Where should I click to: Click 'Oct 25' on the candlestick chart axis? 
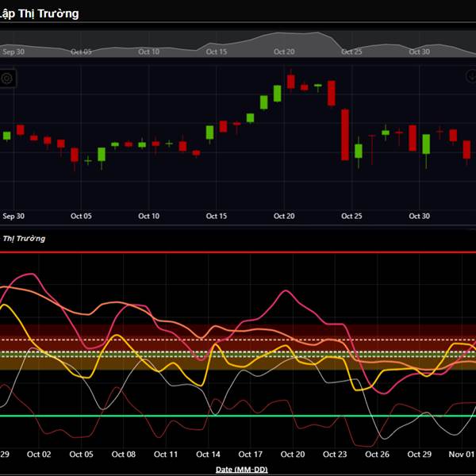pos(351,216)
